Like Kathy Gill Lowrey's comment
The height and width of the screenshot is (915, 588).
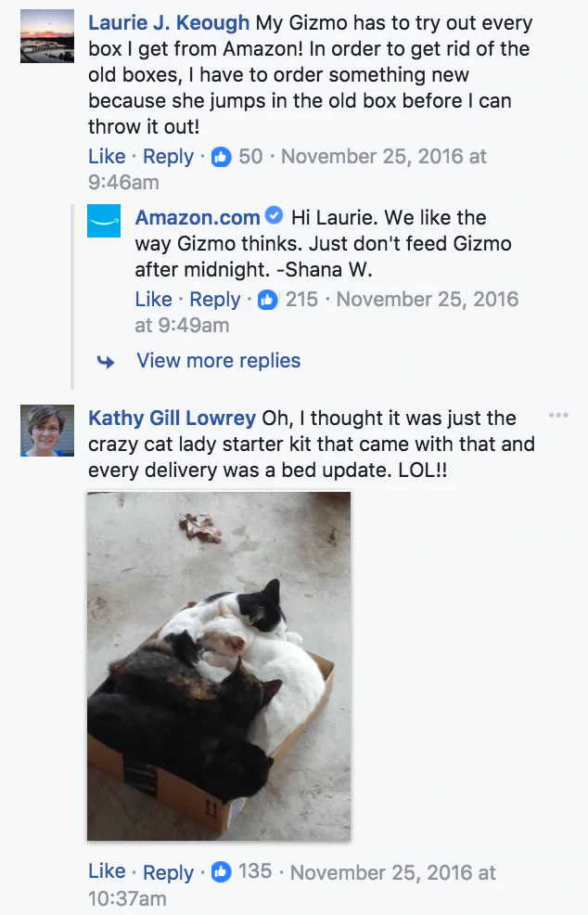107,871
